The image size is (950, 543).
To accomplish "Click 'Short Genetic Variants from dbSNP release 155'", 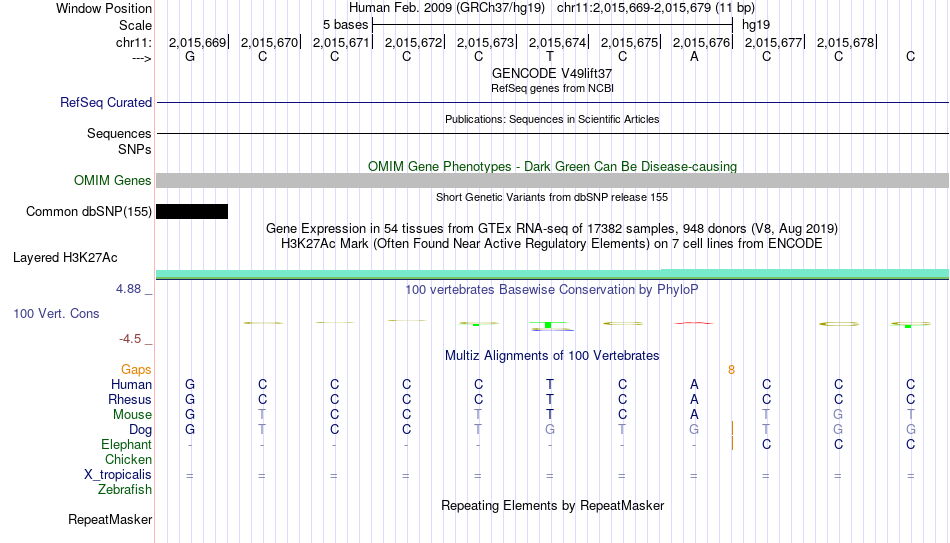I will click(552, 198).
